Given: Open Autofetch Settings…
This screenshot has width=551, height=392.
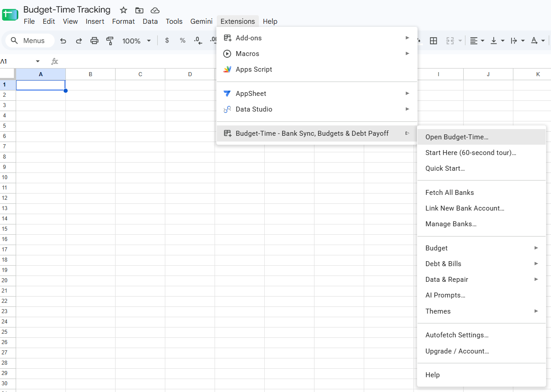Looking at the screenshot, I should point(482,335).
